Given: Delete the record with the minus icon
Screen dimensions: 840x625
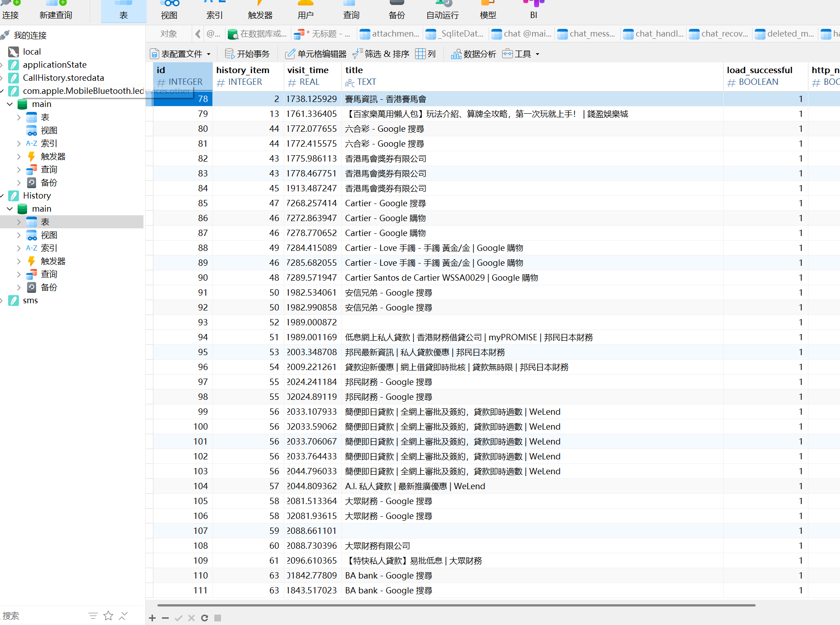Looking at the screenshot, I should pyautogui.click(x=166, y=618).
